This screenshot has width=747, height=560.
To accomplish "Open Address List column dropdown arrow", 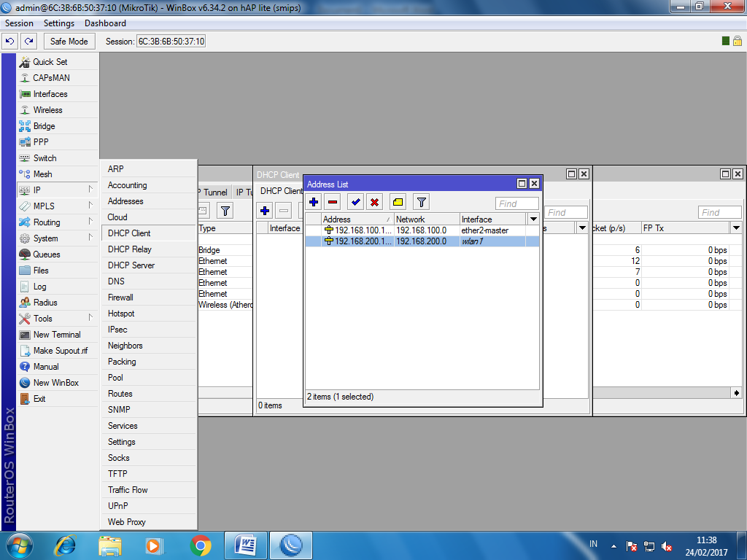I will 533,219.
